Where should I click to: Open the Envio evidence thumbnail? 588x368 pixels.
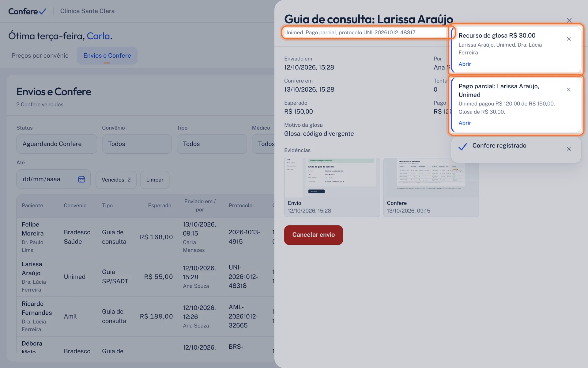(x=332, y=187)
